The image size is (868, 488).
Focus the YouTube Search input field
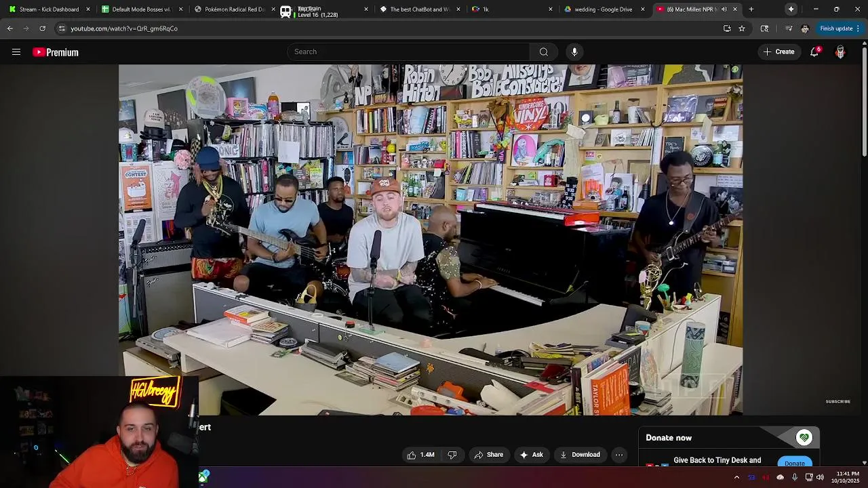tap(409, 52)
